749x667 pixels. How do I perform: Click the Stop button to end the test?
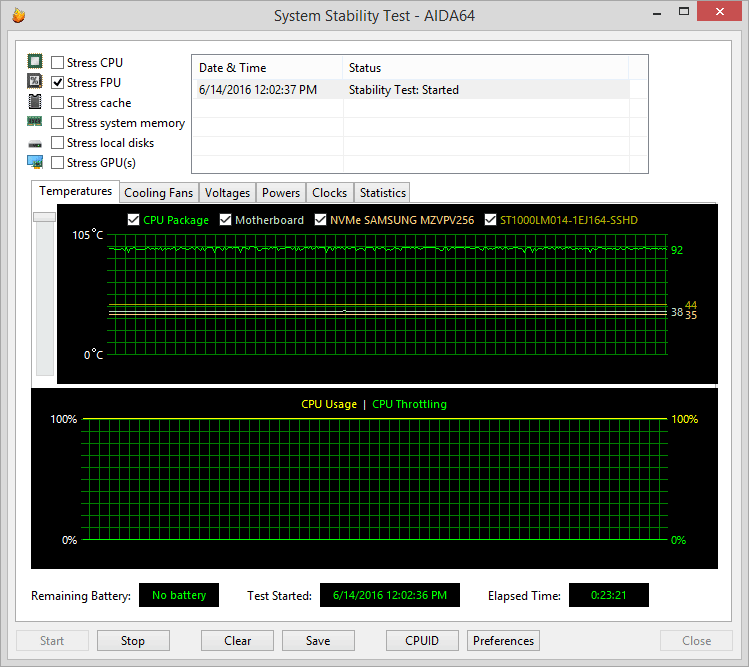point(133,641)
